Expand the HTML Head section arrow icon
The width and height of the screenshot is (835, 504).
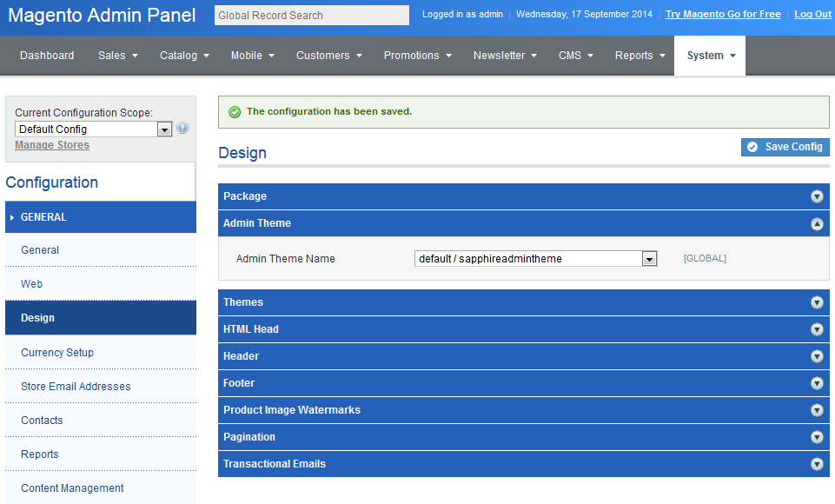(817, 329)
